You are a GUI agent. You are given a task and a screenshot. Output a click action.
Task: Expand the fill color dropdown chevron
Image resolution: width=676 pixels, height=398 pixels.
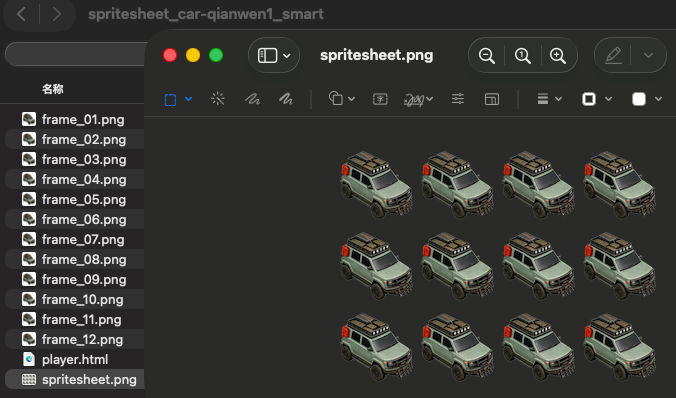(658, 99)
